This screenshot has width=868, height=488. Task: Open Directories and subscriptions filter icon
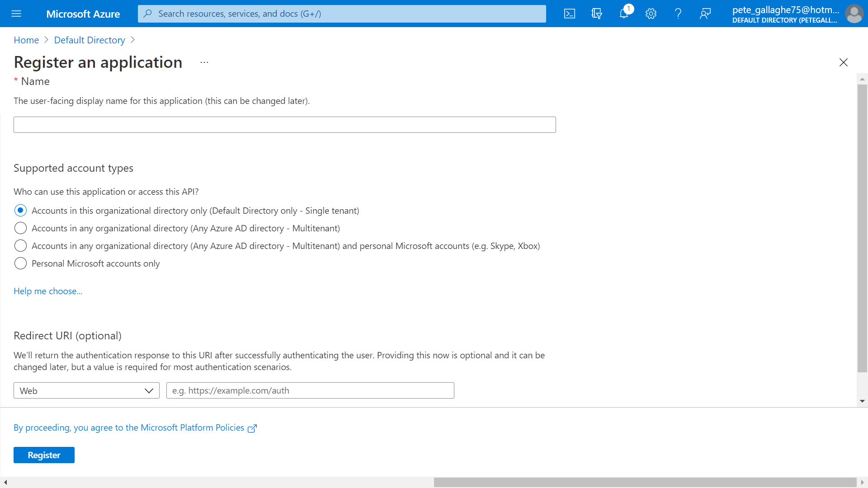pos(597,14)
